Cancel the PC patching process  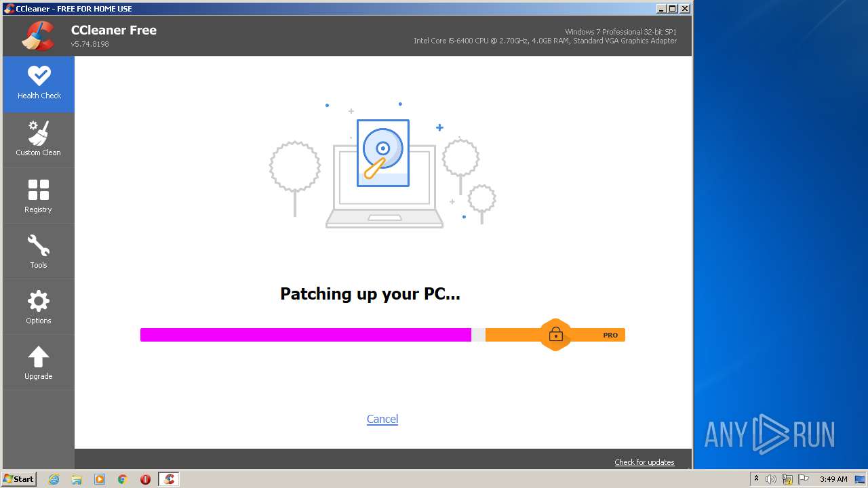pyautogui.click(x=382, y=419)
